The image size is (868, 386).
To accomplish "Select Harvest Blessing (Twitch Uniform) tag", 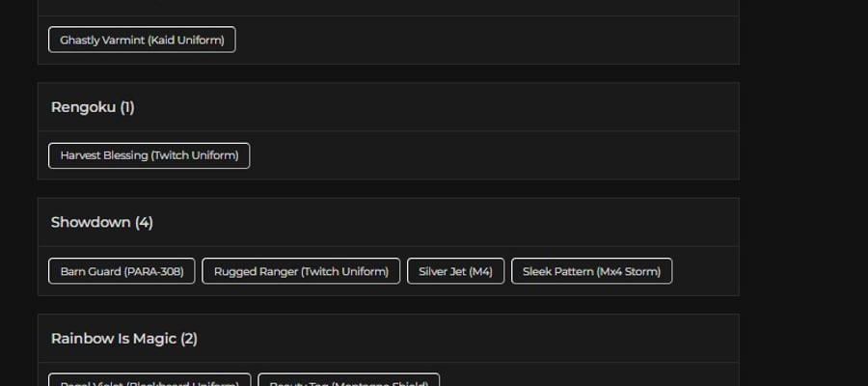I will click(x=149, y=155).
